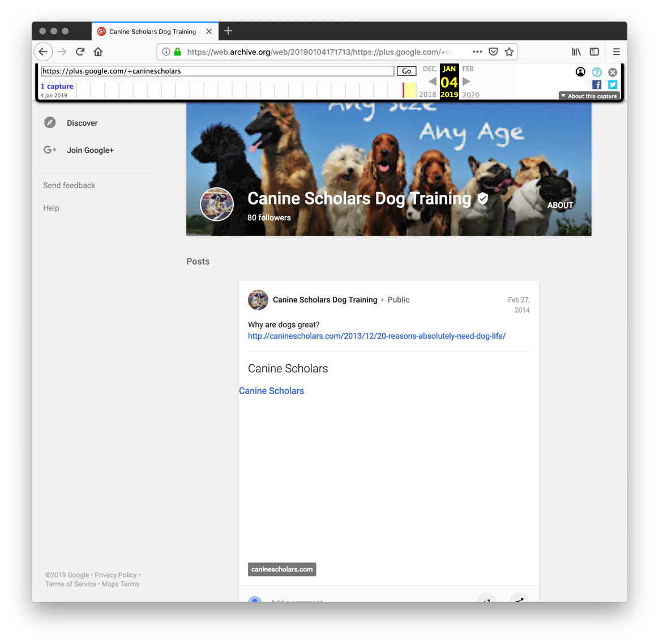
Task: Open the Library icon in toolbar
Action: pyautogui.click(x=576, y=52)
